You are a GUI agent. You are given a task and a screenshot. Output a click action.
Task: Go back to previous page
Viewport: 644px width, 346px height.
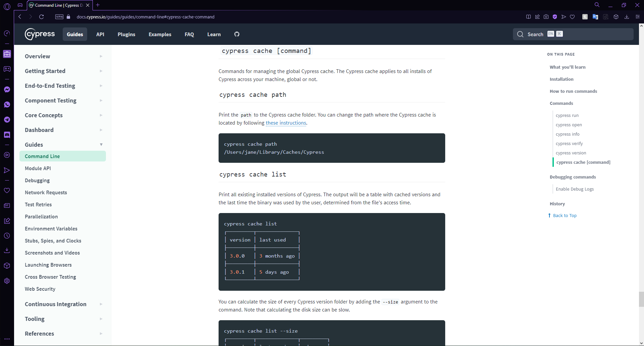click(20, 17)
